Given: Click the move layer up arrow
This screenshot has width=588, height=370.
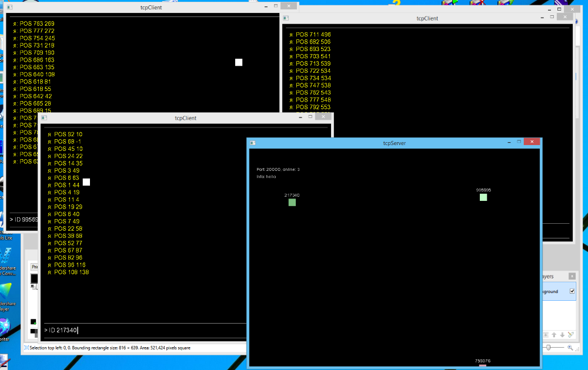Looking at the screenshot, I should [553, 335].
